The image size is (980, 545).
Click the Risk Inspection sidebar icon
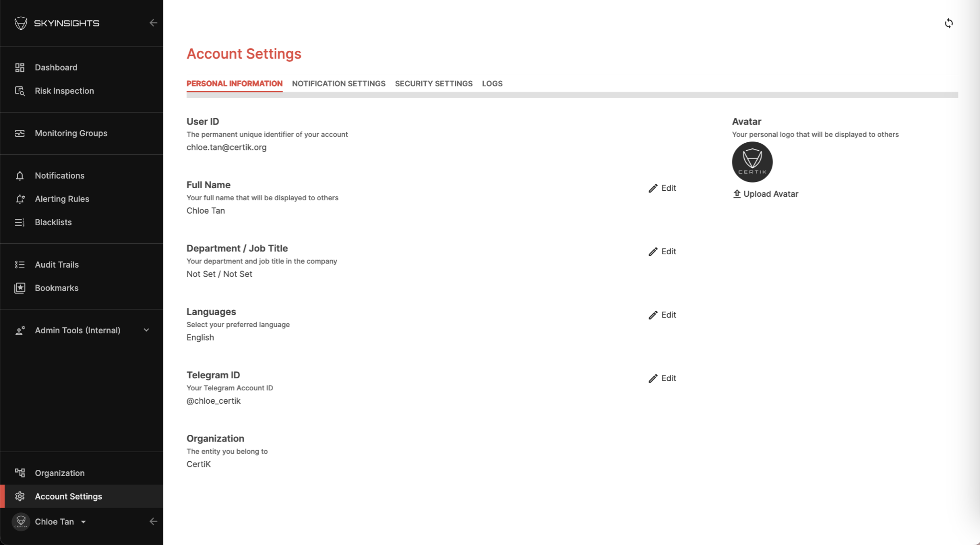(20, 91)
